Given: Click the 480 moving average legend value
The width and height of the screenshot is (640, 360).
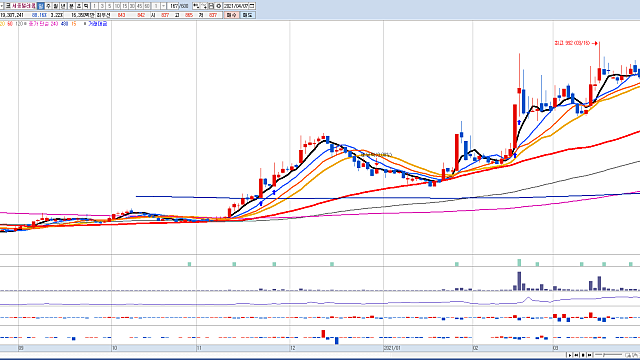Looking at the screenshot, I should click(64, 24).
